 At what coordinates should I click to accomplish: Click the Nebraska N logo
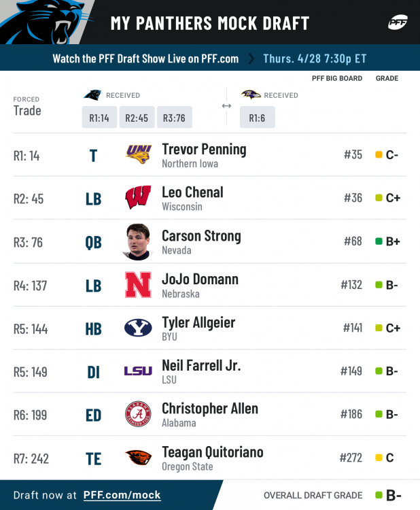tap(138, 285)
